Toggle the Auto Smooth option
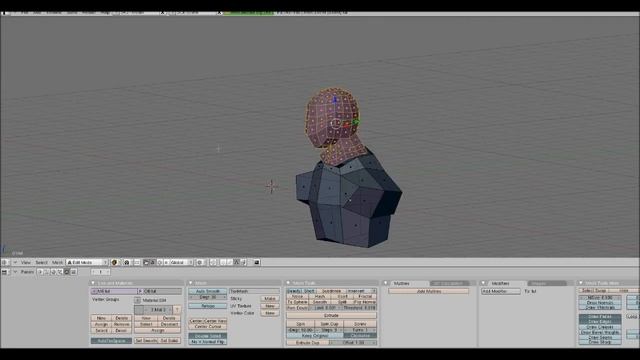This screenshot has height=360, width=640. pos(207,291)
